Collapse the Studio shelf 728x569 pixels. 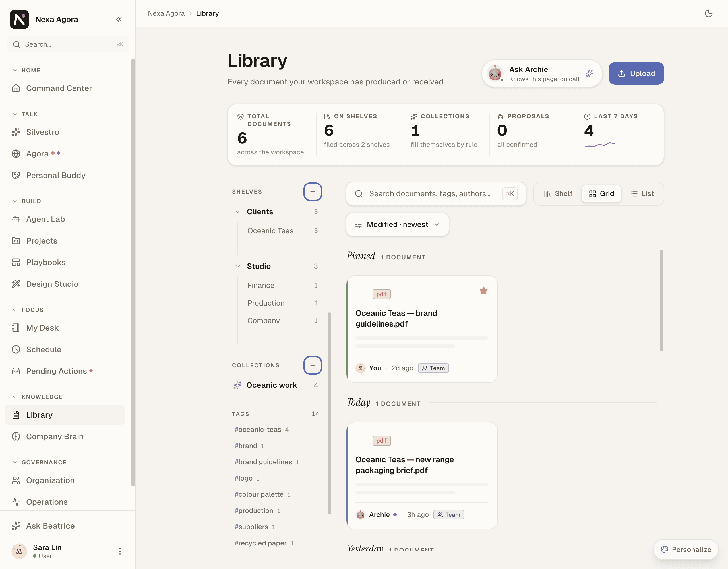pos(238,267)
